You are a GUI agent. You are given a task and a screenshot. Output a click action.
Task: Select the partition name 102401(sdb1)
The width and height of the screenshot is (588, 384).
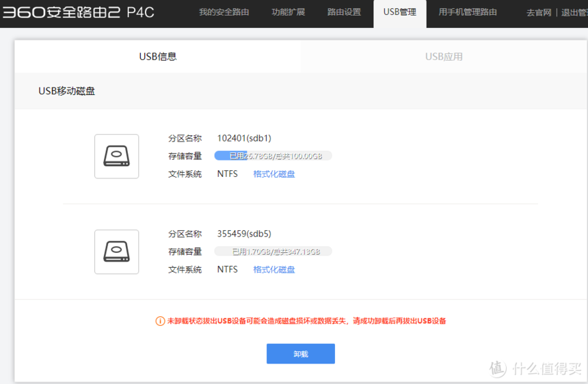coord(244,138)
